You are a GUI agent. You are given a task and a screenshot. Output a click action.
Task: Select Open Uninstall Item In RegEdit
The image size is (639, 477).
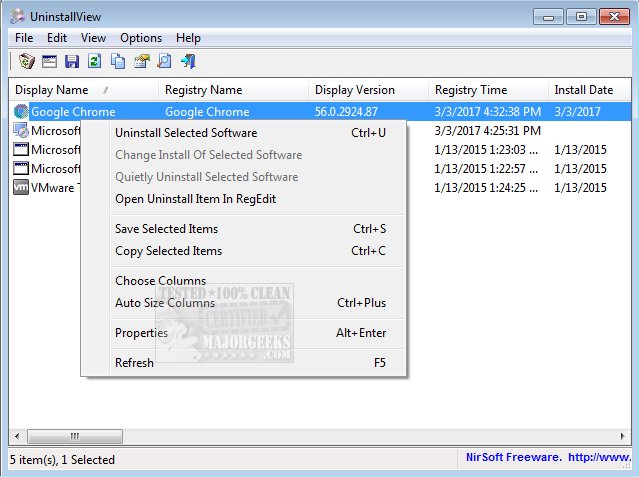tap(195, 199)
